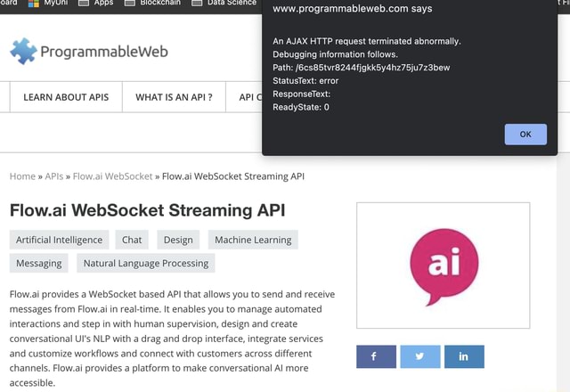Open the Blockchain bookmarks folder
Image resolution: width=570 pixels, height=392 pixels.
pyautogui.click(x=152, y=3)
